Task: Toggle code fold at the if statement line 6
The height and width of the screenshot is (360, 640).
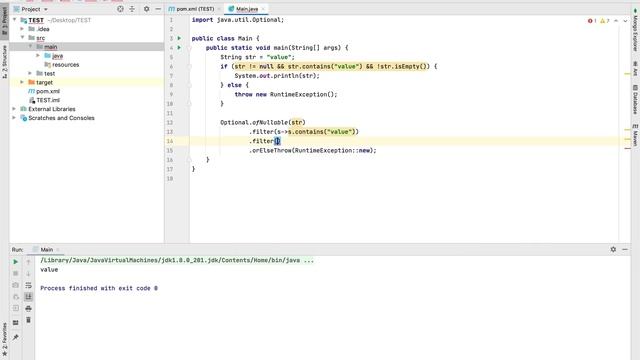Action: (189, 66)
